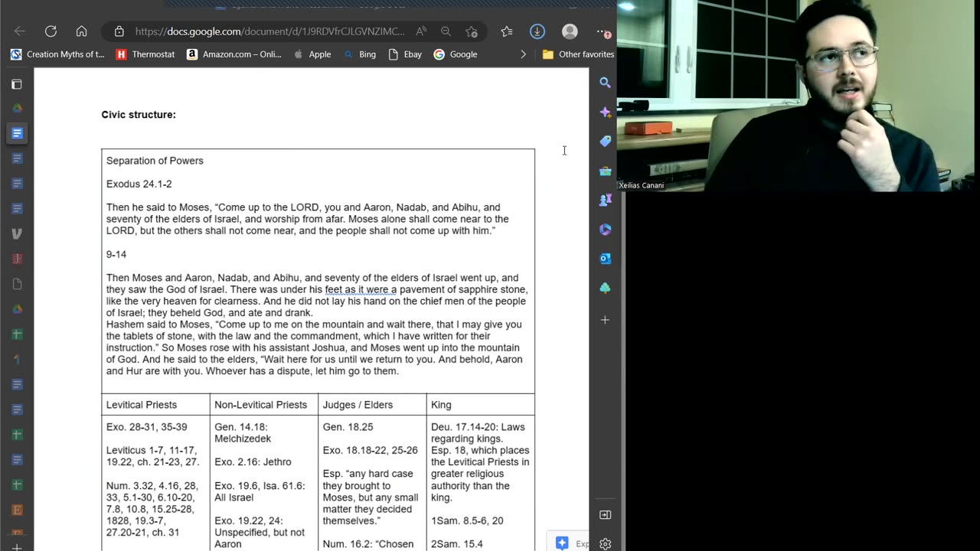Image resolution: width=980 pixels, height=551 pixels.
Task: Click the browser back arrow
Action: 20,31
